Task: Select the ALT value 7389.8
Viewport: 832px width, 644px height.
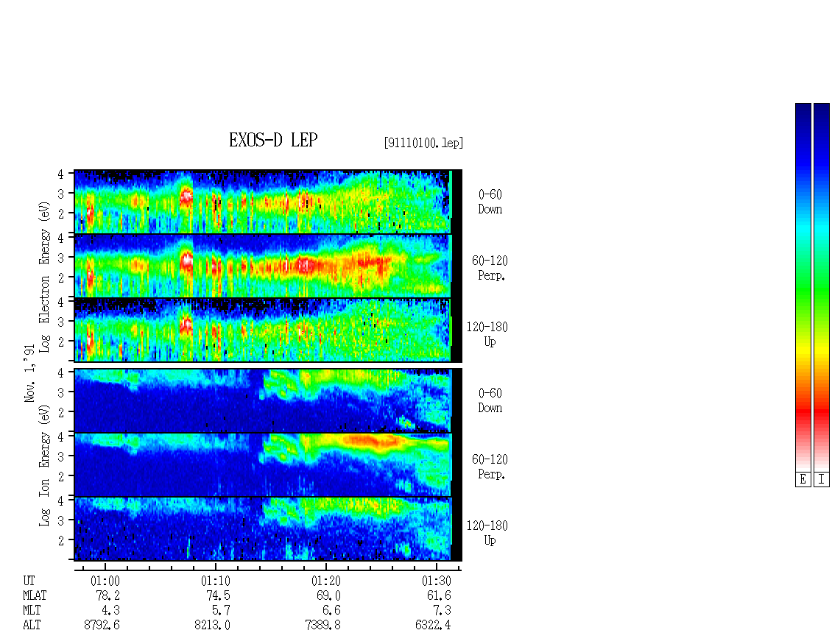Action: point(322,625)
